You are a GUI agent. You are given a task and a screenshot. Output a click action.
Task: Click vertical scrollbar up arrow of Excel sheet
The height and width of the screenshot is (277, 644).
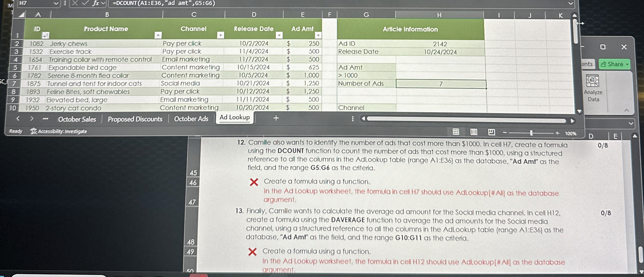click(x=574, y=15)
